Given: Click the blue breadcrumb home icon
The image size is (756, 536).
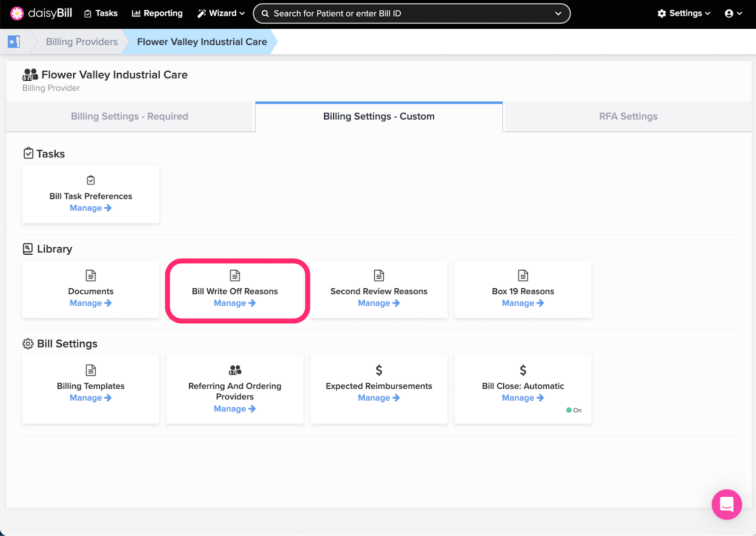Looking at the screenshot, I should coord(14,42).
